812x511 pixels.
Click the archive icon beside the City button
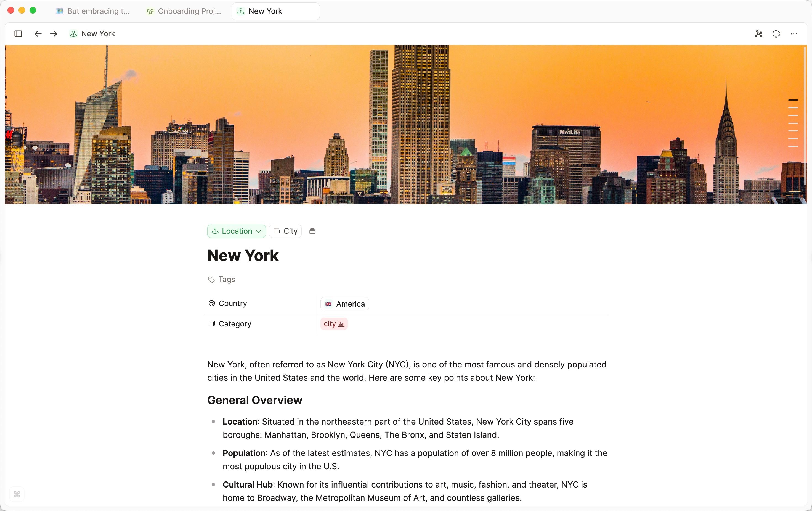[x=312, y=231]
